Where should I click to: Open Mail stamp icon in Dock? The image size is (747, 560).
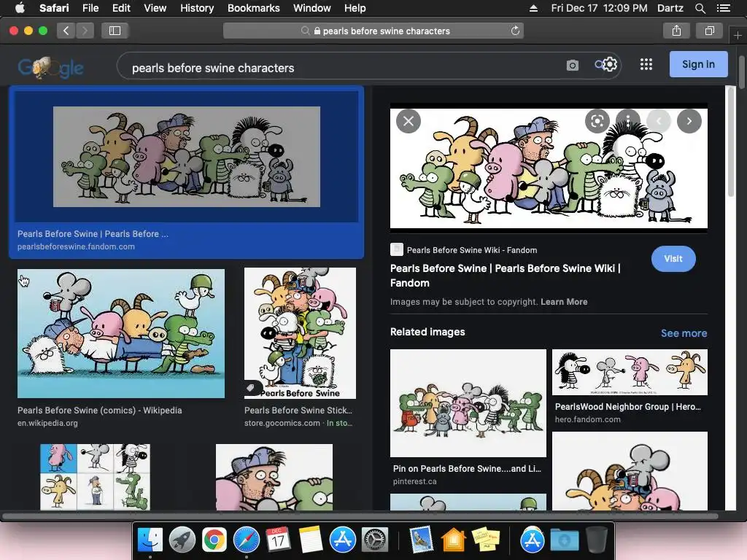[421, 540]
